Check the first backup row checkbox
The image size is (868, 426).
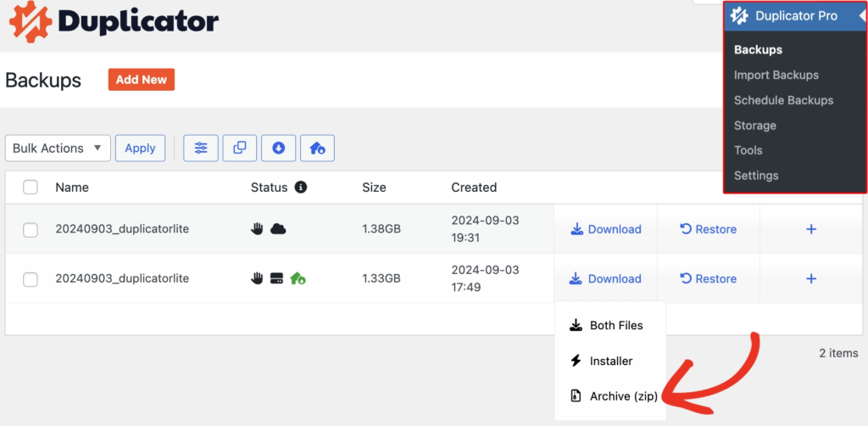point(31,229)
